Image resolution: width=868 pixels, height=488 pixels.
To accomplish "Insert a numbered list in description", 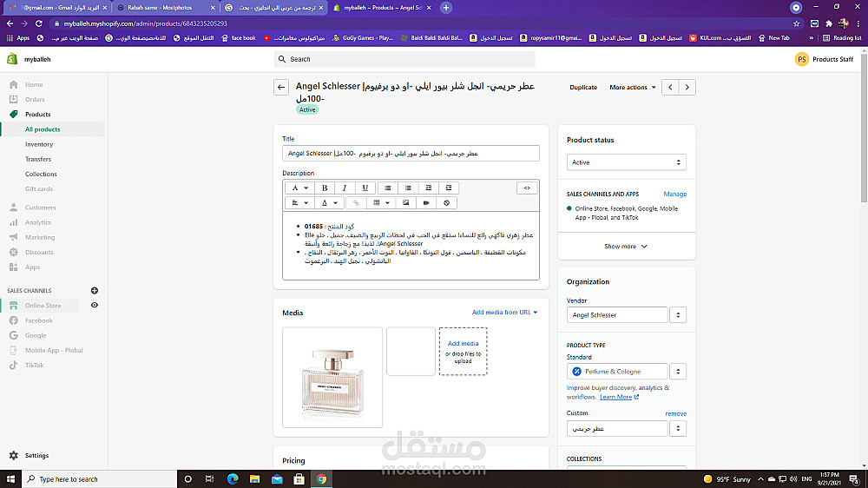I will [x=408, y=188].
